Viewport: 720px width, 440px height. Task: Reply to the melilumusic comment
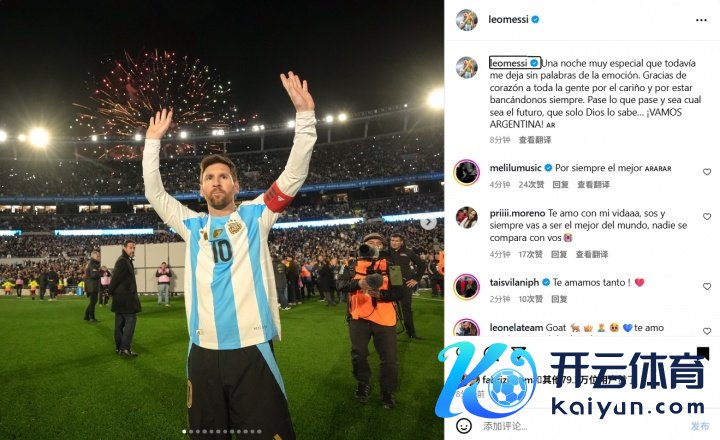[560, 185]
